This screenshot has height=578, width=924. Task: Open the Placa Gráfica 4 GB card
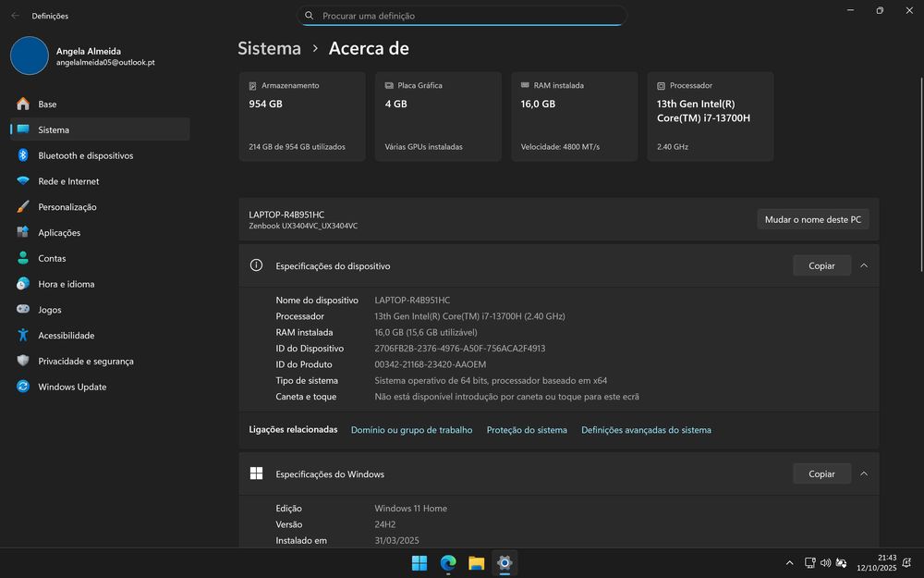click(x=438, y=117)
